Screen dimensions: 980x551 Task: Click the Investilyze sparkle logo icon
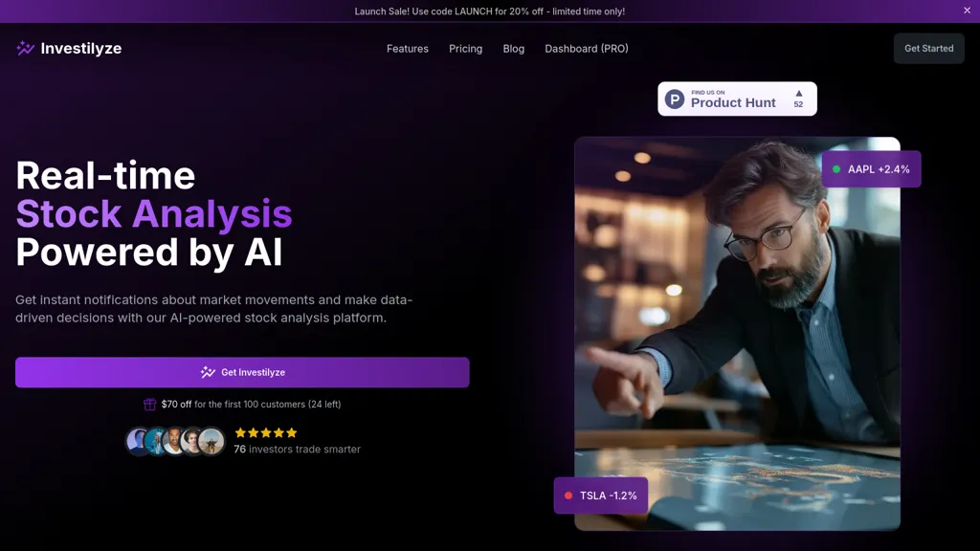tap(25, 48)
